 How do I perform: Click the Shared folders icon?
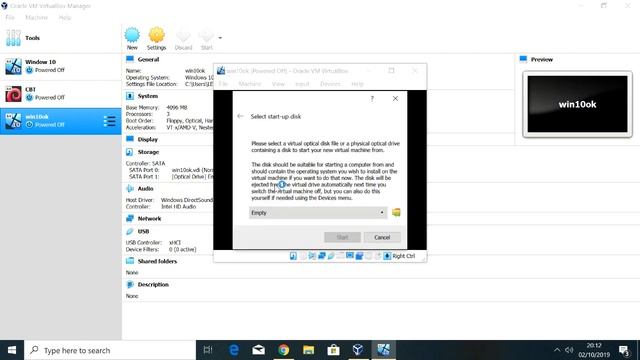pyautogui.click(x=130, y=261)
